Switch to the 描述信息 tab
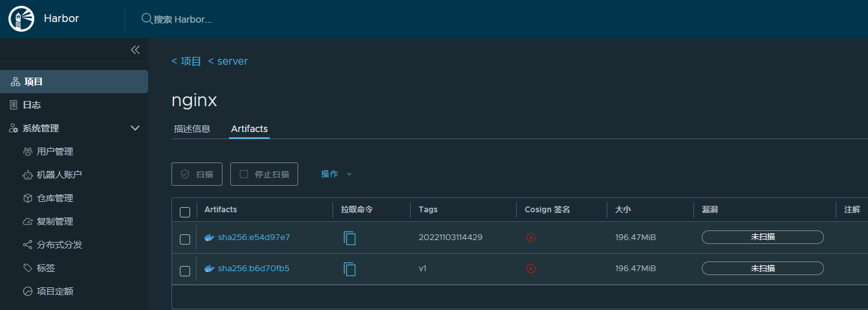868x310 pixels. (192, 129)
